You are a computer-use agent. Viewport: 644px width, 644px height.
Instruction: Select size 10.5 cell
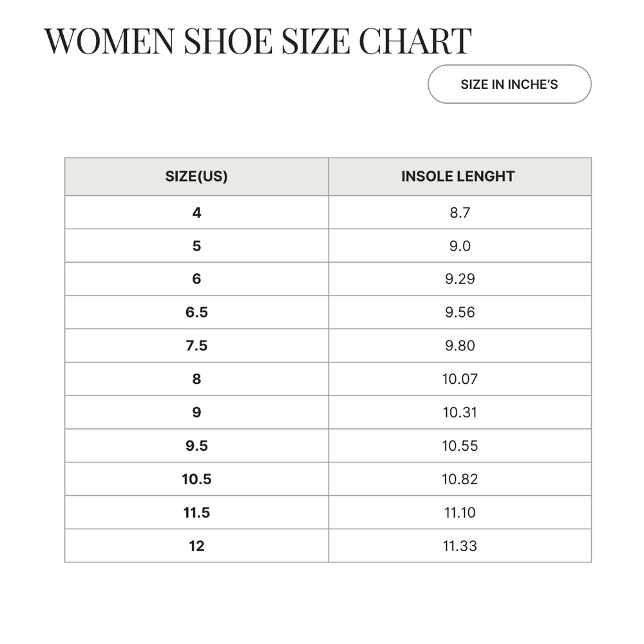(x=196, y=479)
